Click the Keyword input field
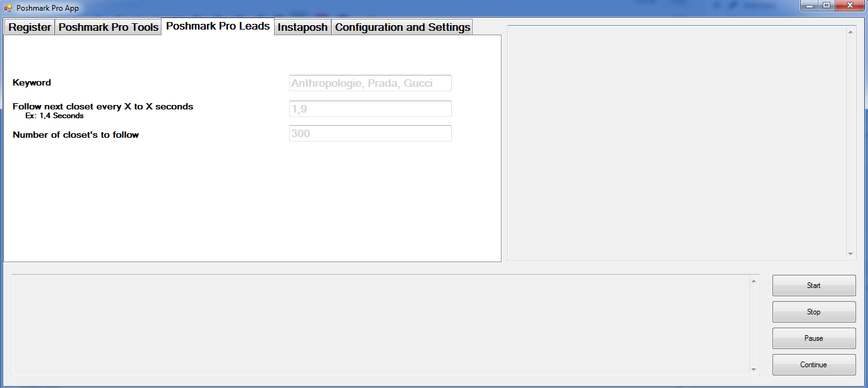The height and width of the screenshot is (388, 868). click(370, 83)
